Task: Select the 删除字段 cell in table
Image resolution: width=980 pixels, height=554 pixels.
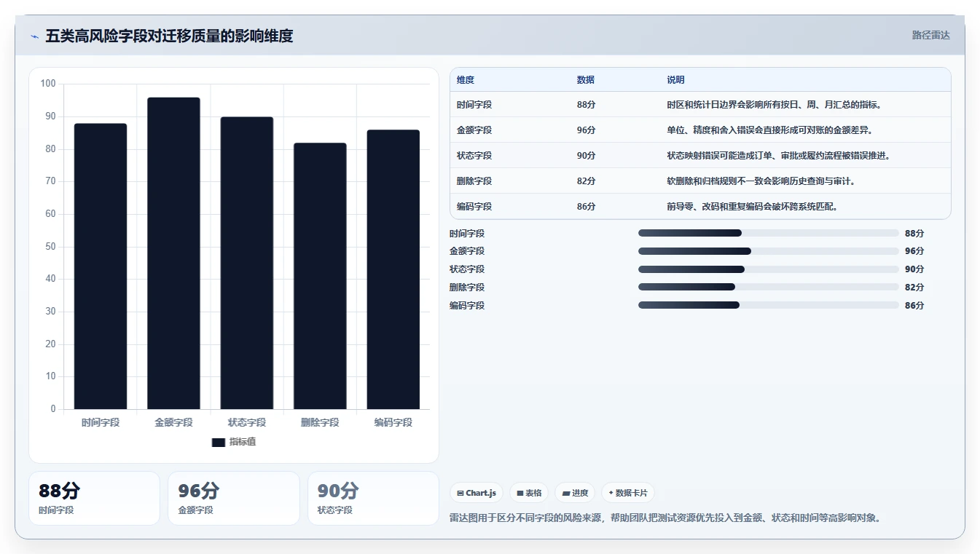Action: pos(474,181)
